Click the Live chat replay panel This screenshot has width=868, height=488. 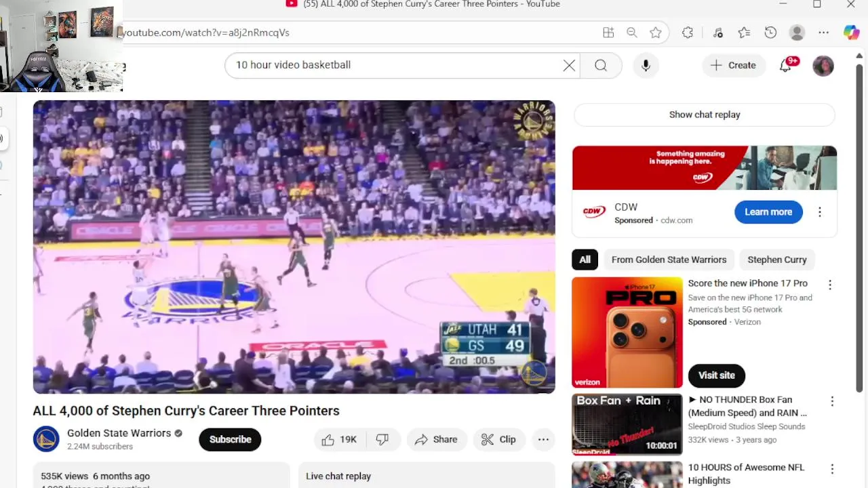[427, 476]
